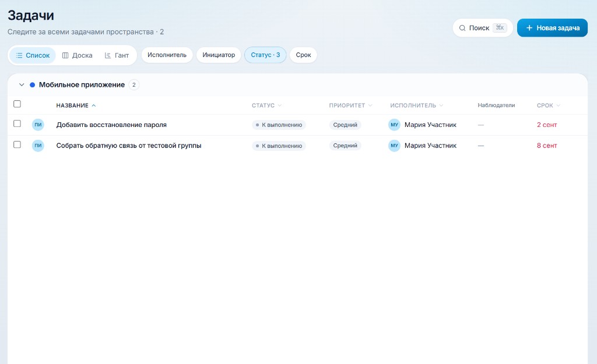
Task: Toggle the select-all checkbox in table header
Action: pyautogui.click(x=17, y=104)
